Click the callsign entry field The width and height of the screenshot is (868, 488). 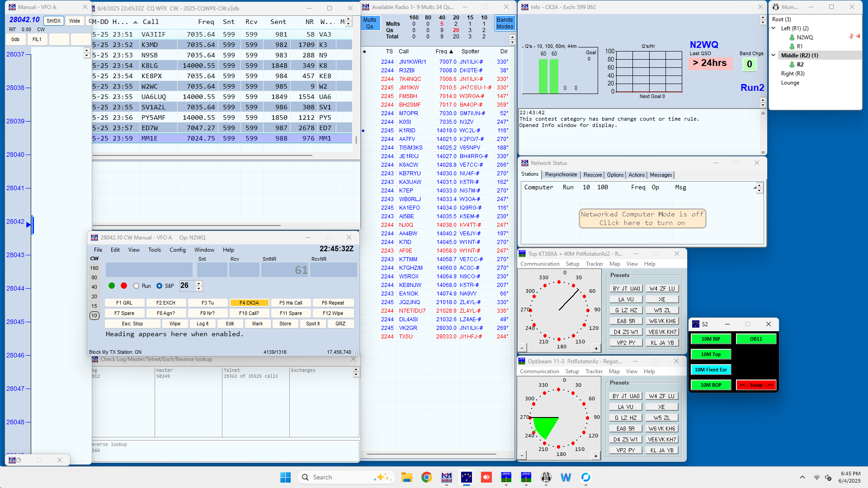tap(149, 270)
